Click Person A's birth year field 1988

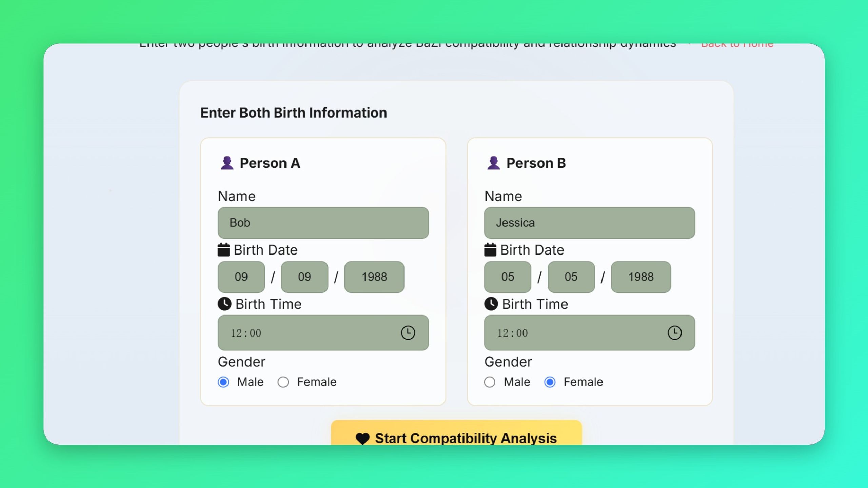(374, 277)
